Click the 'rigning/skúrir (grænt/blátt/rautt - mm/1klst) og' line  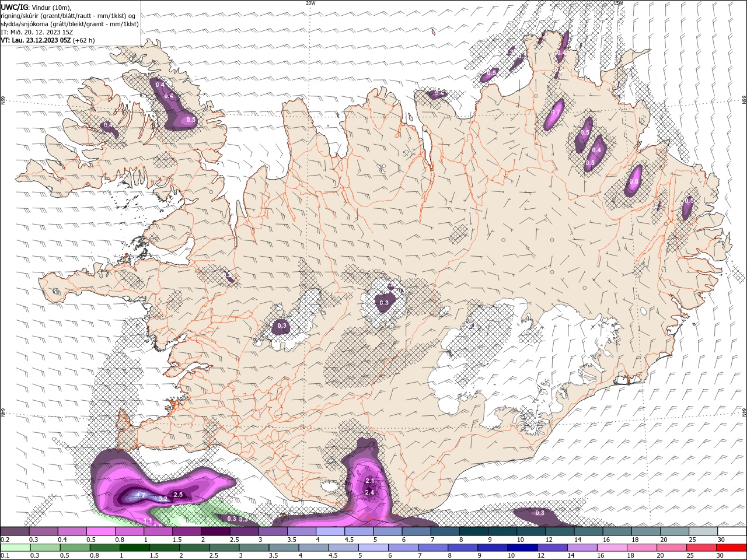click(x=69, y=16)
